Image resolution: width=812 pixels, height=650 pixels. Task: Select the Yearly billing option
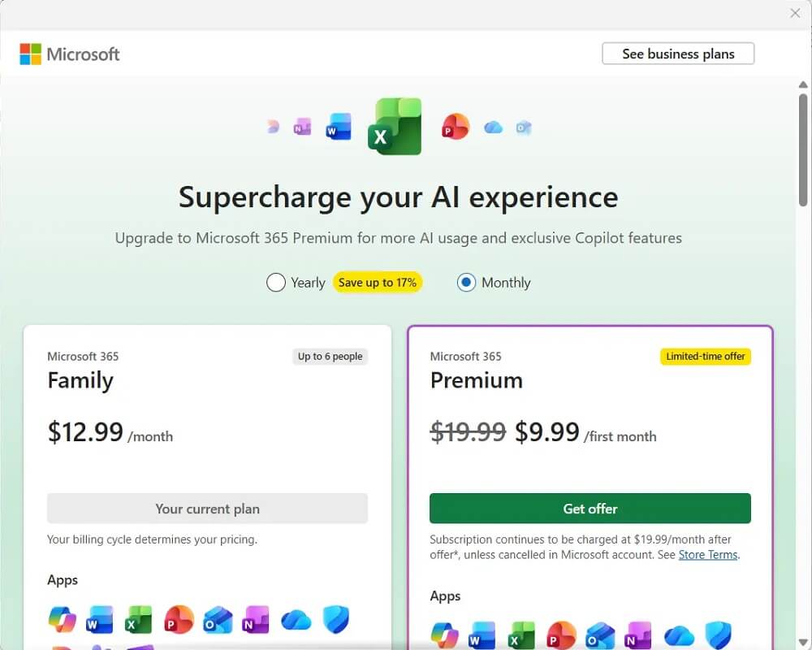pos(276,283)
